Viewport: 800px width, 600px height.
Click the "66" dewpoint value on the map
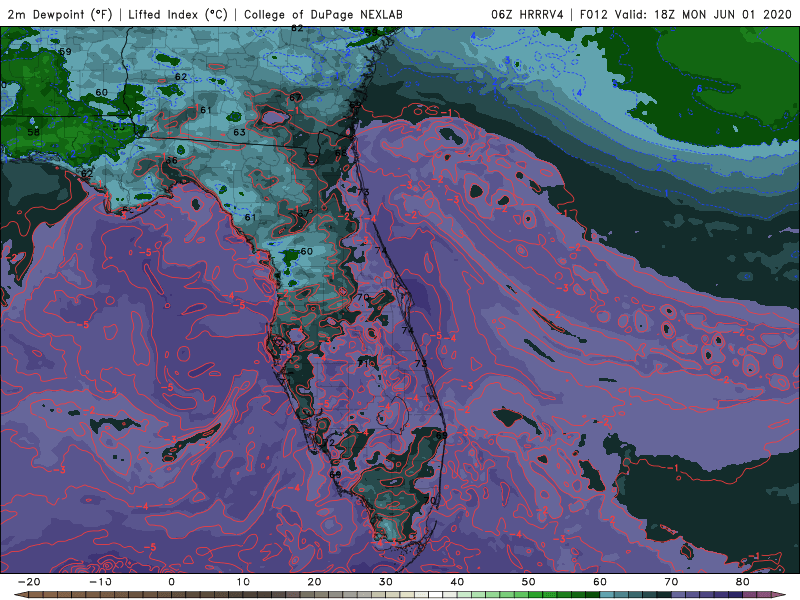[171, 160]
